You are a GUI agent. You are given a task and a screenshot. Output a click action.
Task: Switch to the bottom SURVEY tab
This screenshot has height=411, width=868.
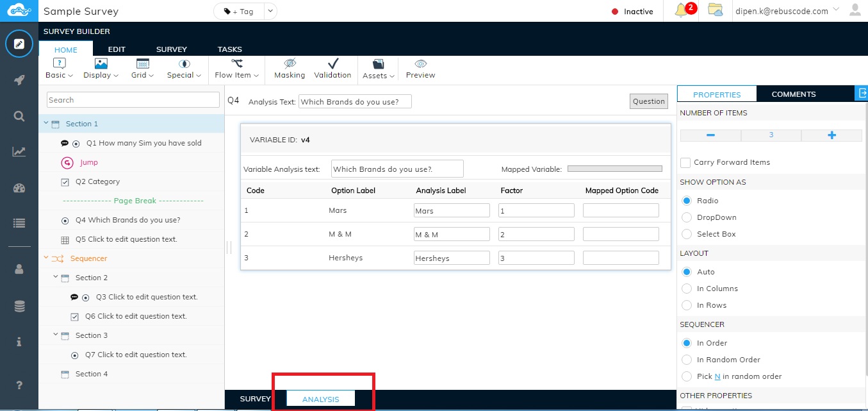coord(255,399)
